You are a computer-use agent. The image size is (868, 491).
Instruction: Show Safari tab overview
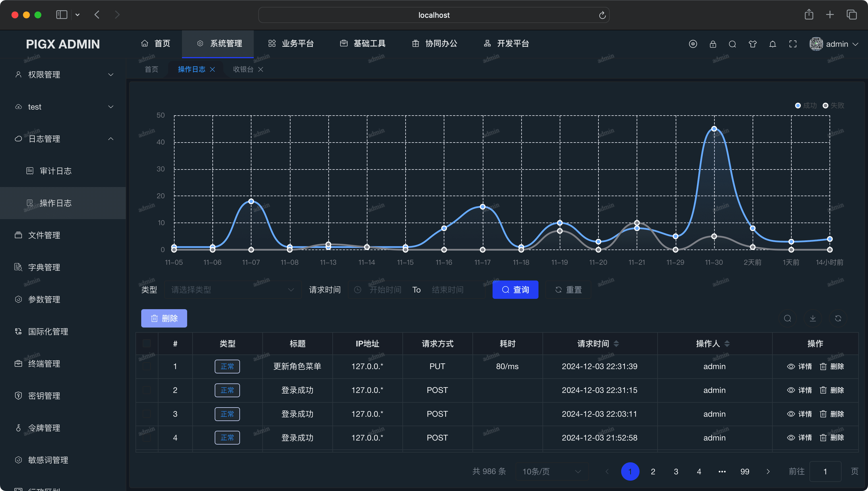(x=851, y=15)
